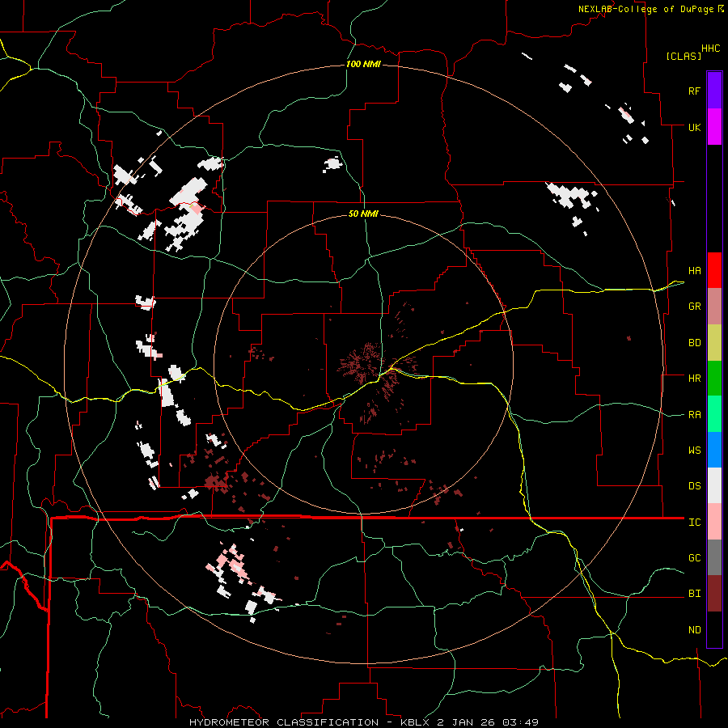Click the white DS legend swatch
This screenshot has height=728, width=728.
click(714, 485)
